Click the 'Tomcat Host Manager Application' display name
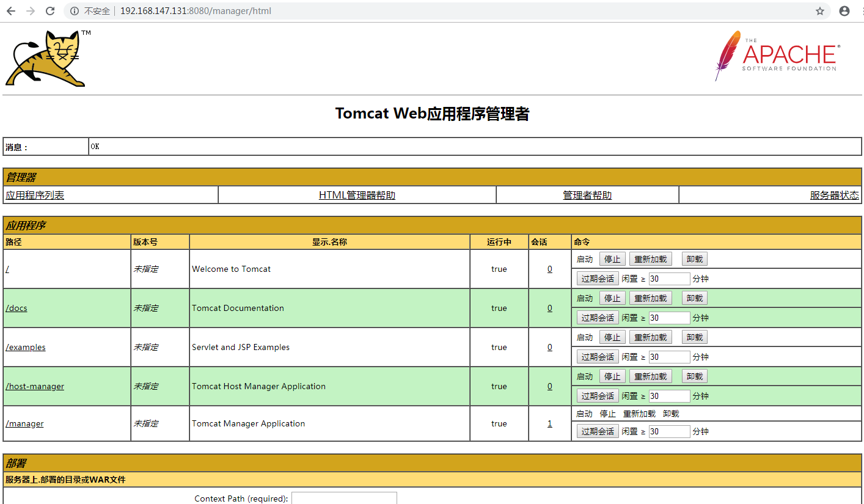Viewport: 864px width, 504px height. tap(258, 386)
